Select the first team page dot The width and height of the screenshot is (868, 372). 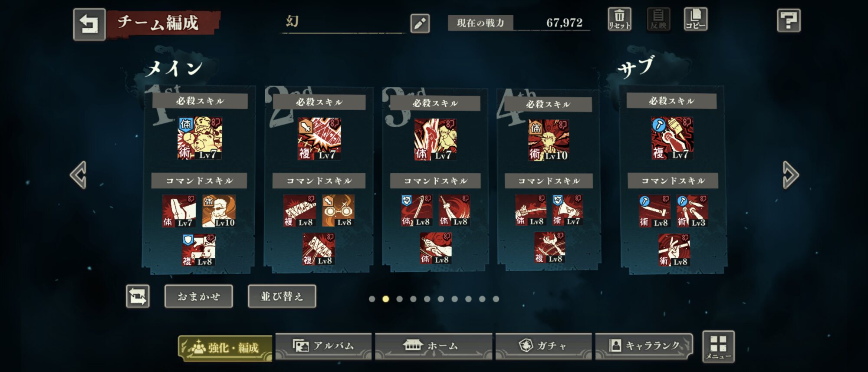click(372, 299)
